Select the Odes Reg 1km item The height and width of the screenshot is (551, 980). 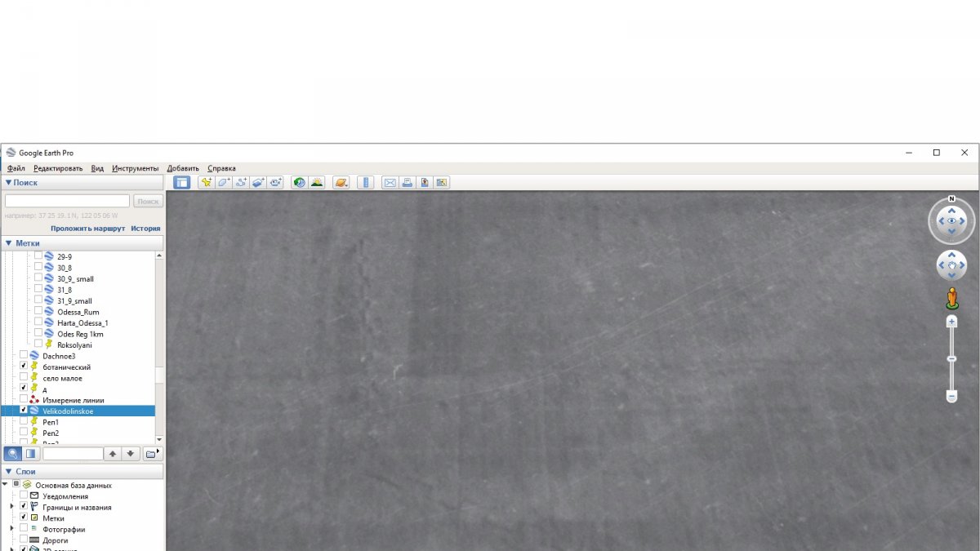pos(80,334)
